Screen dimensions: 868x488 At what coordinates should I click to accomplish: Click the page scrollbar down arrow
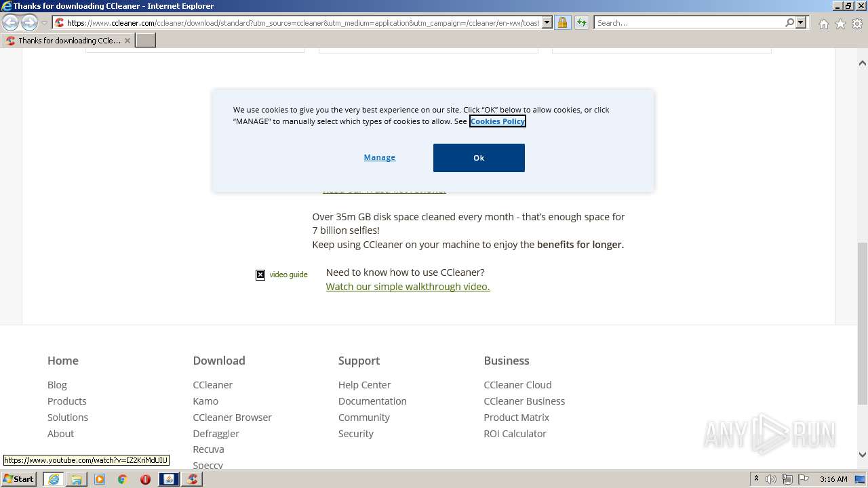coord(863,455)
